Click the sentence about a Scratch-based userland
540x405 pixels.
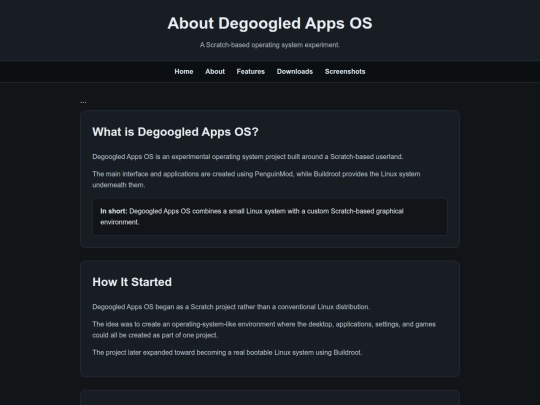[x=248, y=157]
